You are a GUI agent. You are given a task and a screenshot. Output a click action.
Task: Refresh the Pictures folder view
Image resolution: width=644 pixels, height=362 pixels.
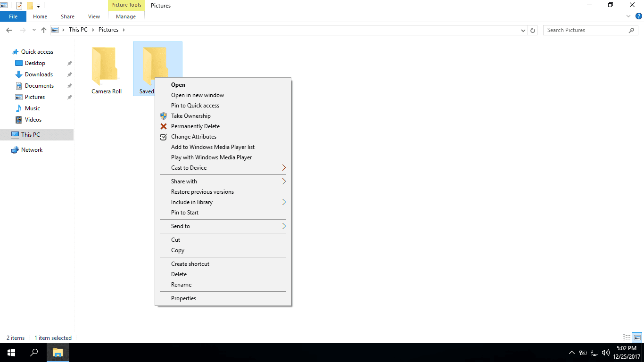tap(532, 30)
